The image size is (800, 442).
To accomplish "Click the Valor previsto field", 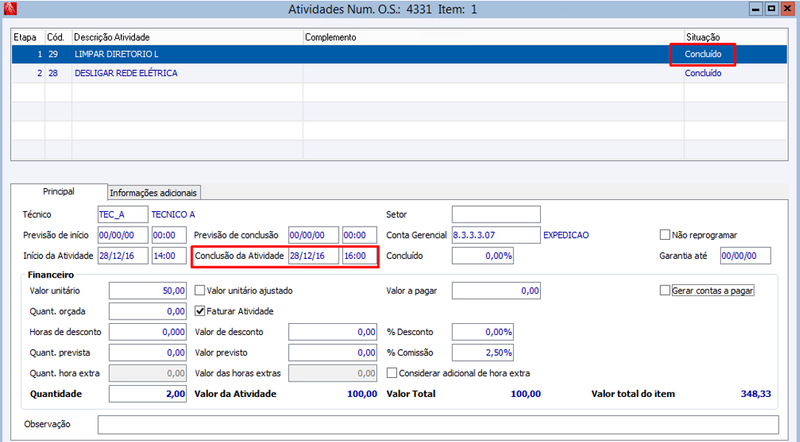I will click(x=333, y=353).
